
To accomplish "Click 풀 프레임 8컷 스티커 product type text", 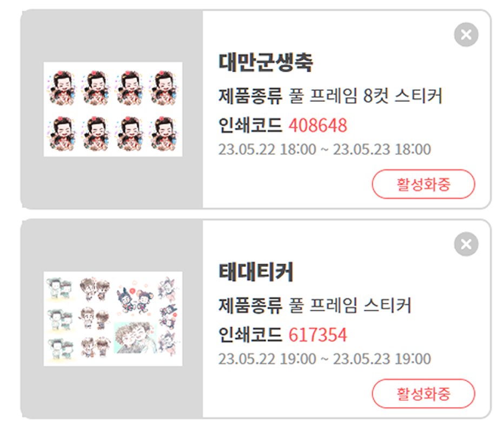I will point(366,95).
